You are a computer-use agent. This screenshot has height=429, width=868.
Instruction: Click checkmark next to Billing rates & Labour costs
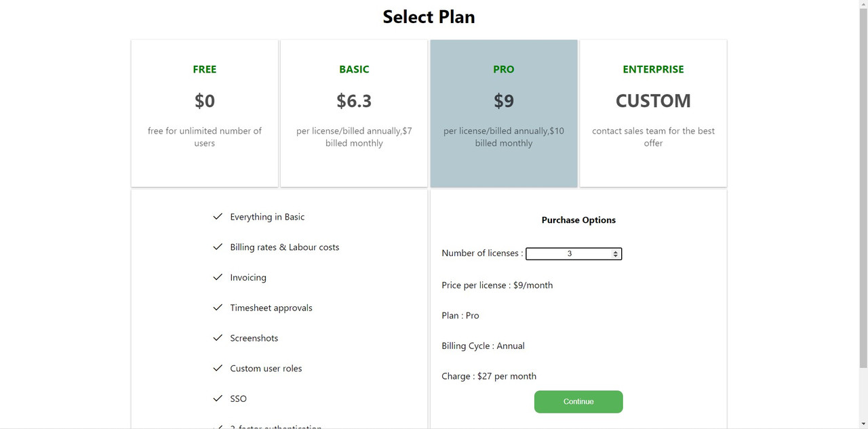click(x=218, y=247)
